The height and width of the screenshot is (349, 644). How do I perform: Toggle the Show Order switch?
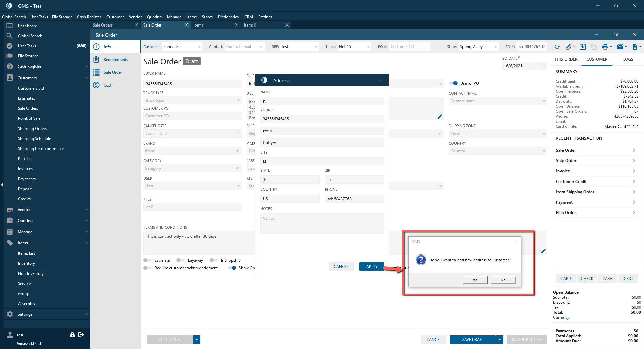pyautogui.click(x=232, y=268)
